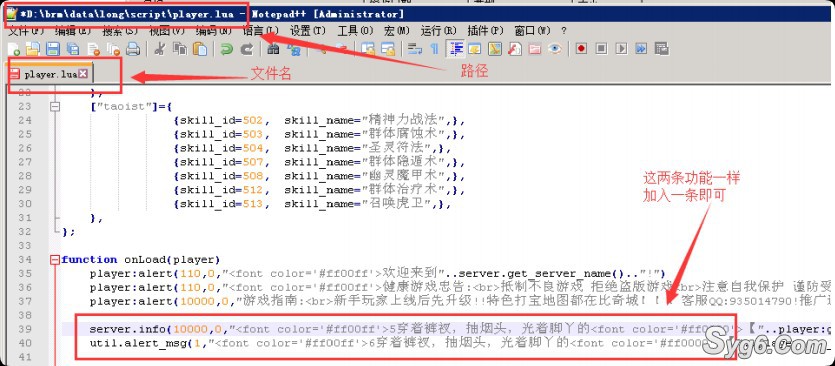Viewport: 835px width, 366px height.
Task: Start macro recording with red dot icon
Action: (x=582, y=48)
